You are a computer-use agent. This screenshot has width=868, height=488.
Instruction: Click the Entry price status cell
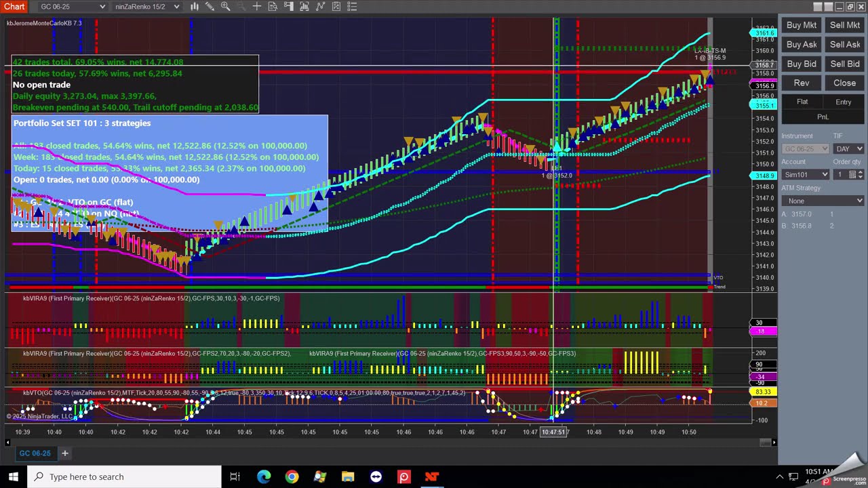(x=844, y=102)
